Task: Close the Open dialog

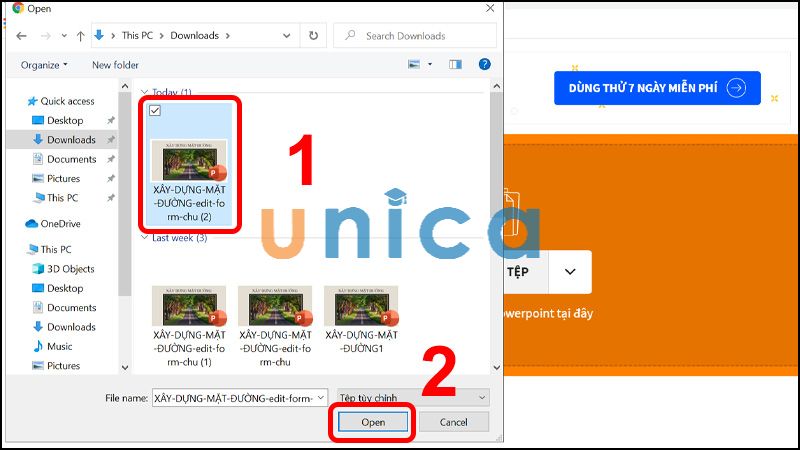Action: (x=490, y=8)
